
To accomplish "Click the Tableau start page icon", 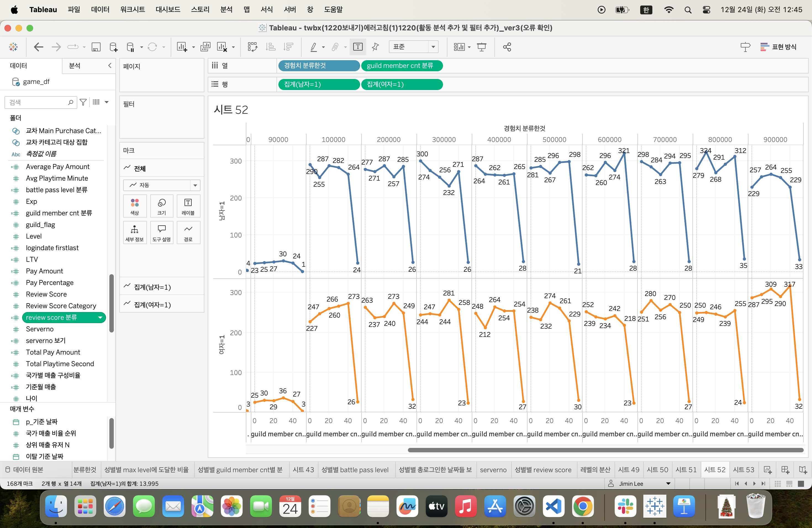I will [13, 47].
